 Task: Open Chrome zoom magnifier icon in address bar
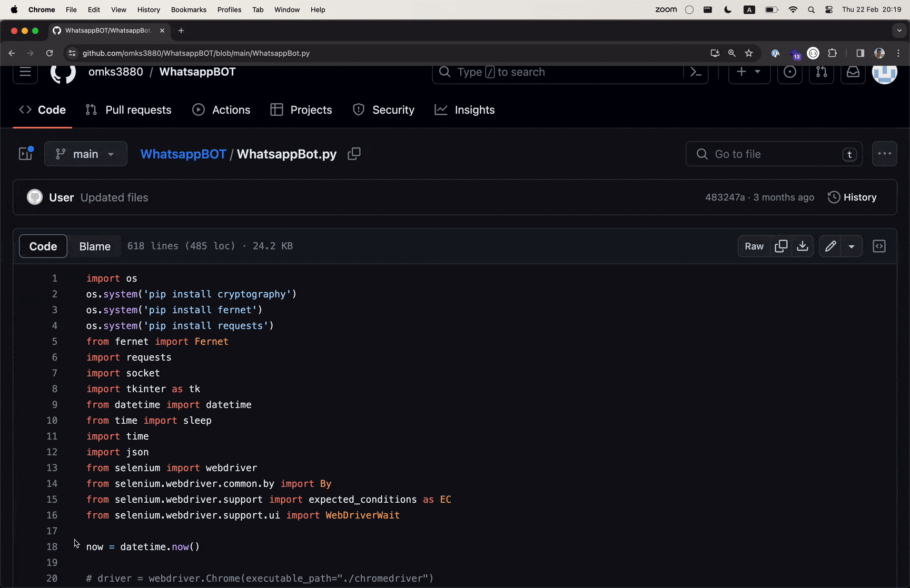pyautogui.click(x=731, y=53)
